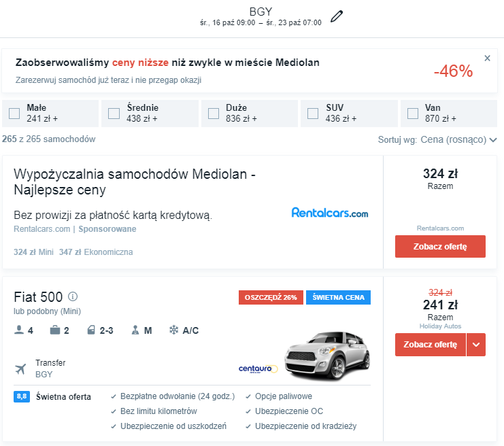Click Zobacz ofertę for the Fiat 500
This screenshot has height=446, width=504.
pos(430,345)
